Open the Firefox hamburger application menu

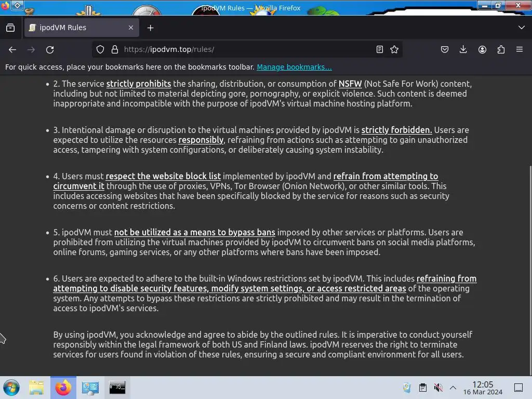point(520,49)
